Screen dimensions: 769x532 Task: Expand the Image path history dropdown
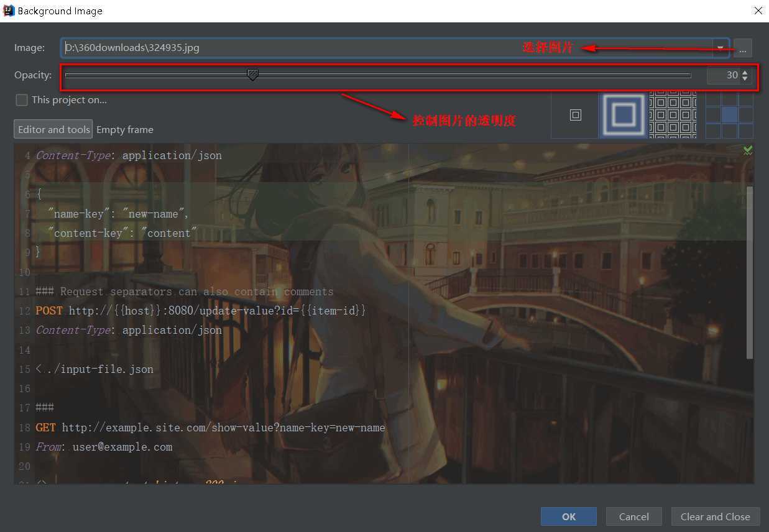point(721,48)
